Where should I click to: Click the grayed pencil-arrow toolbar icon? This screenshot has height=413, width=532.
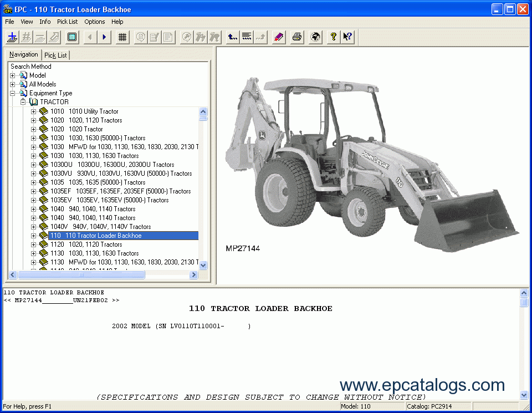point(54,37)
